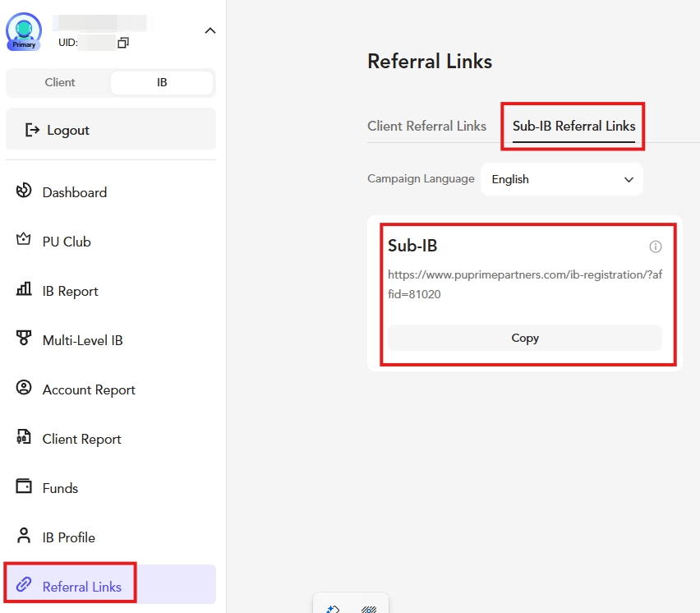Copy the Sub-IB referral link

point(524,338)
